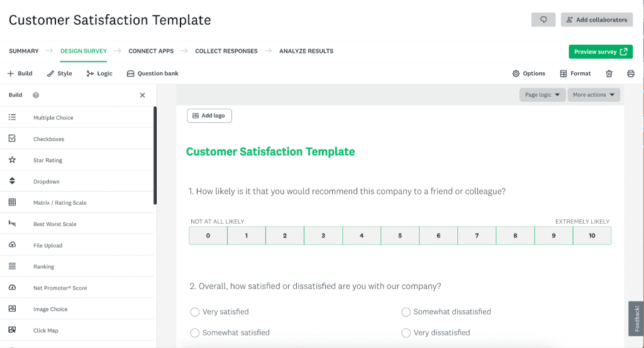The width and height of the screenshot is (644, 348).
Task: Choose the Very dissatisfied radio option
Action: pyautogui.click(x=406, y=333)
